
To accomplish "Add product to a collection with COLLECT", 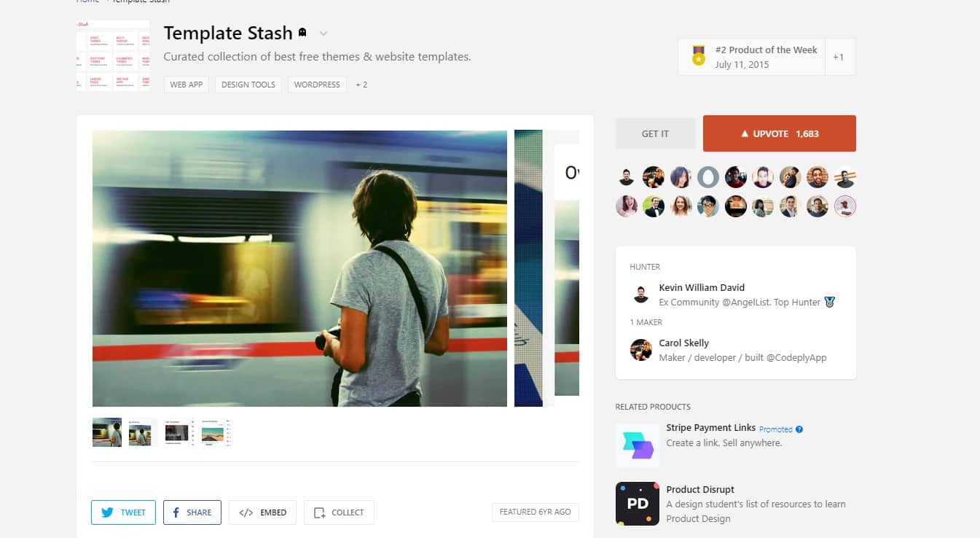I will (x=339, y=512).
